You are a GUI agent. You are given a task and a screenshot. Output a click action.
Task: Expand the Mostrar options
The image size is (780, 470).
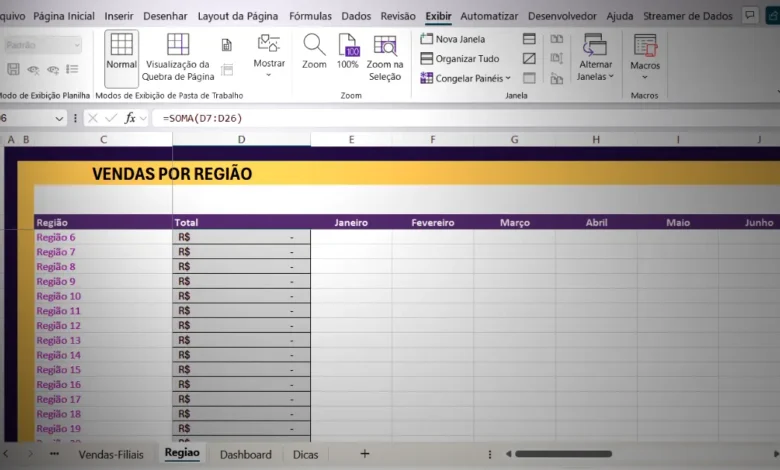(269, 56)
